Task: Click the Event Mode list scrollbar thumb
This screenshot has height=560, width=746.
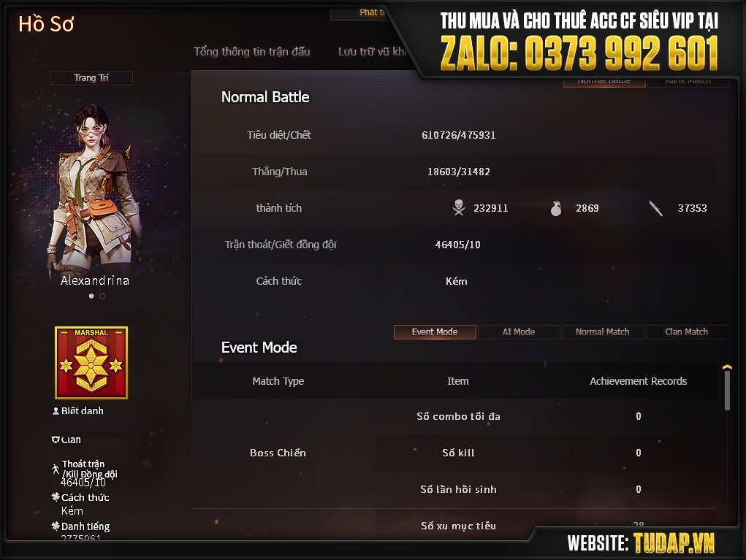Action: [x=727, y=391]
